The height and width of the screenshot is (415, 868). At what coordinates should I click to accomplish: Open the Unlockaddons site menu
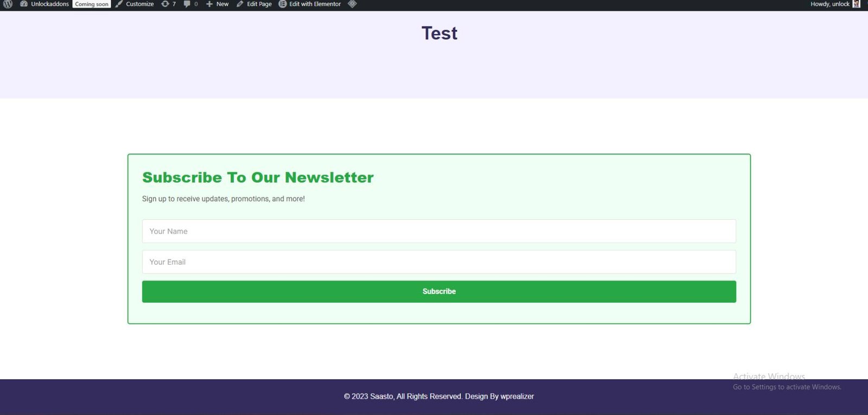(50, 4)
